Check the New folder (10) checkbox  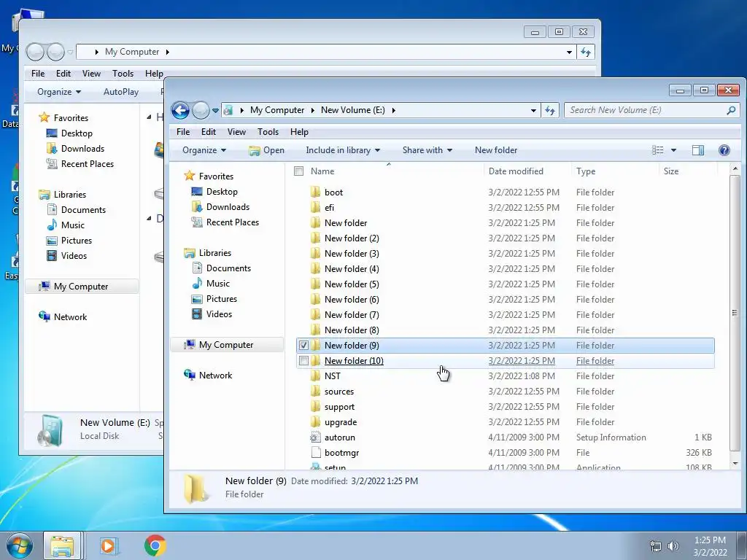point(303,360)
